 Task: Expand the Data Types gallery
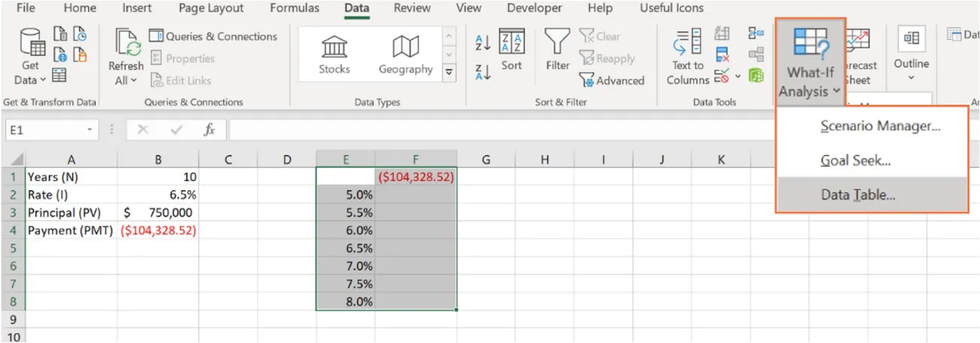450,72
